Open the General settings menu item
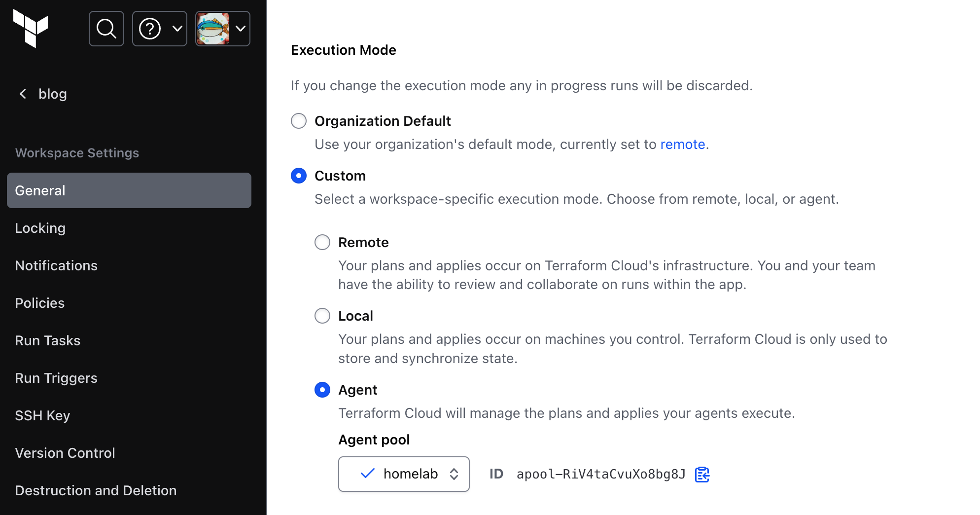The width and height of the screenshot is (980, 515). point(129,190)
